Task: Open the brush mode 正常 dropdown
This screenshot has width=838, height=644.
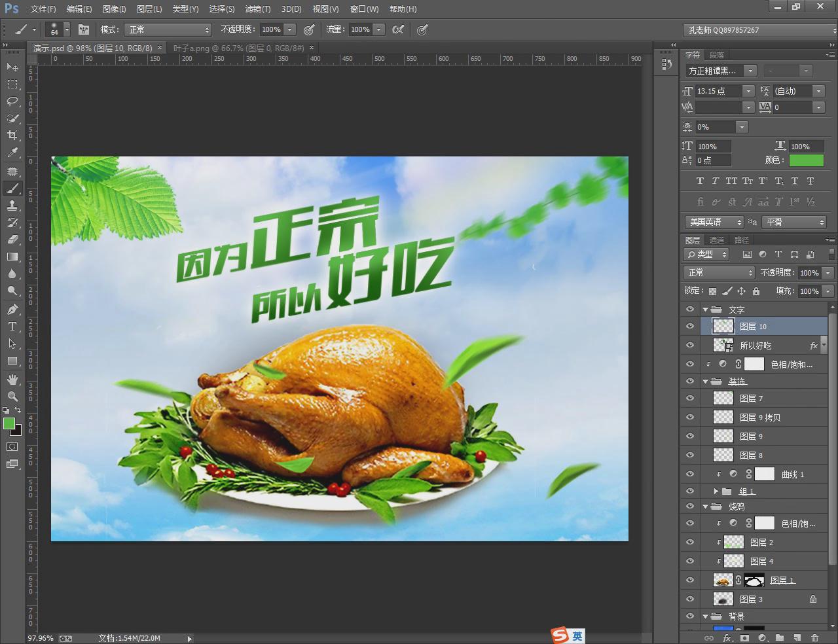Action: 168,29
